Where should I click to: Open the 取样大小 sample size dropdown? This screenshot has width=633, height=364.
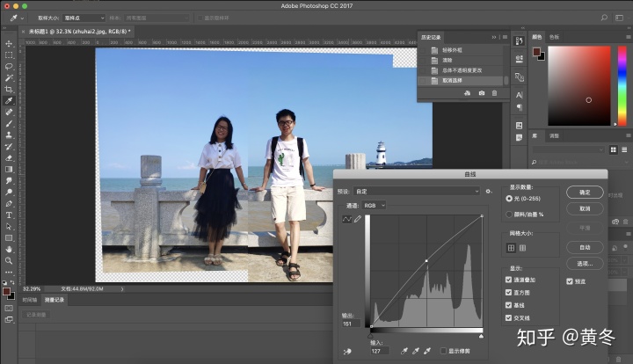84,18
